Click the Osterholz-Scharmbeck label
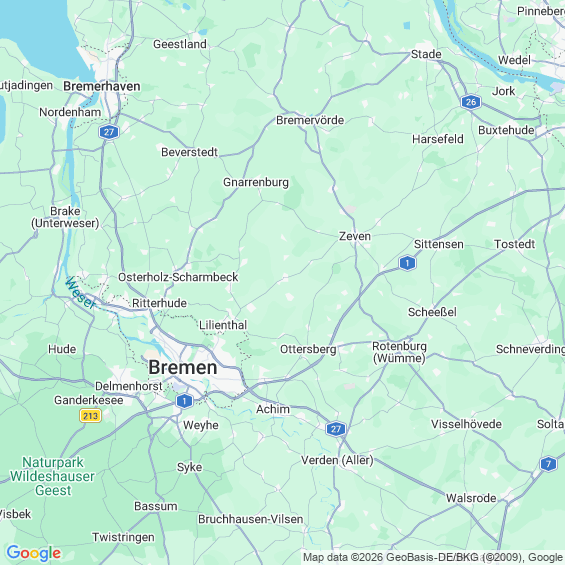The width and height of the screenshot is (565, 565). click(x=178, y=277)
